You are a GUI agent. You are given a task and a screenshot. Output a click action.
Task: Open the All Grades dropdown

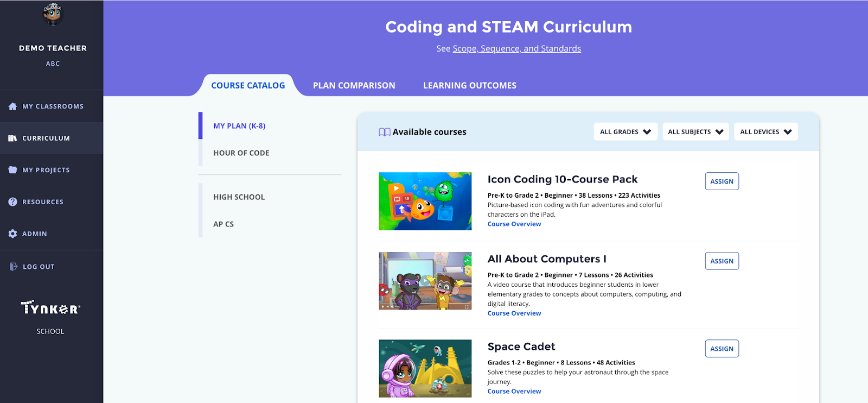pyautogui.click(x=626, y=131)
